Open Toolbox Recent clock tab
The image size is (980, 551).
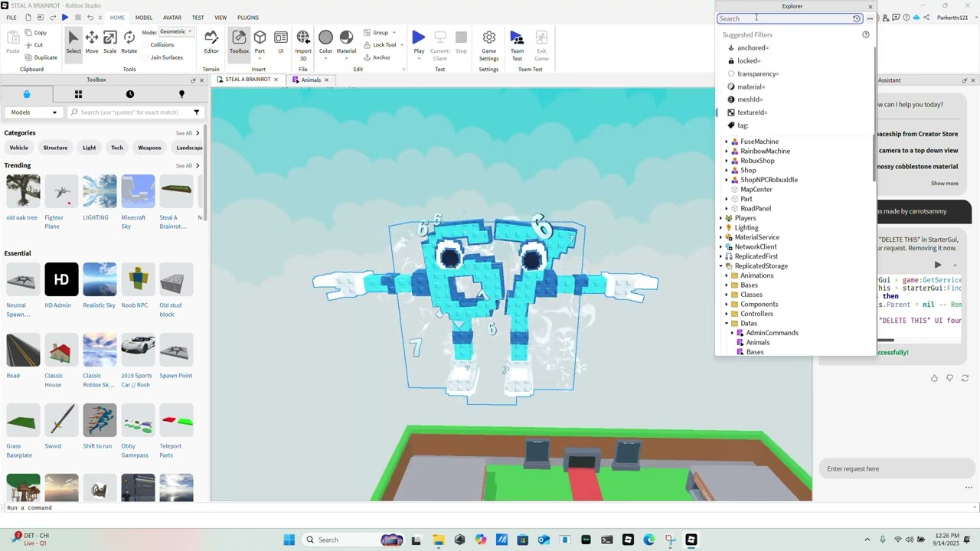tap(130, 94)
